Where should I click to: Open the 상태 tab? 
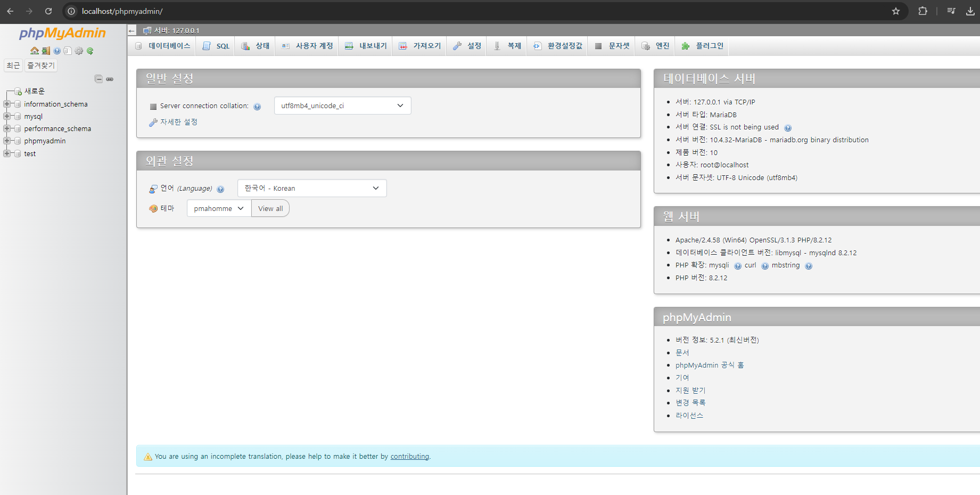click(x=255, y=46)
